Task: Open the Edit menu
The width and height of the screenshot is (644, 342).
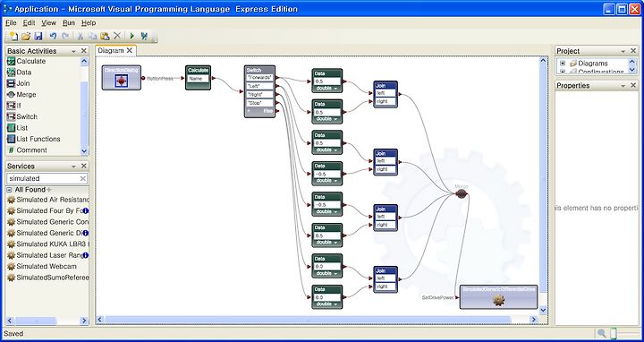Action: coord(29,23)
